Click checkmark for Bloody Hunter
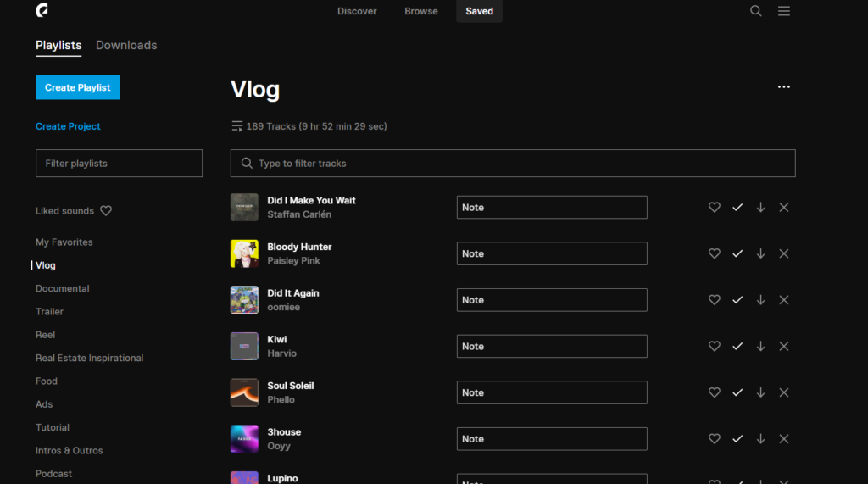This screenshot has width=868, height=484. (x=737, y=253)
